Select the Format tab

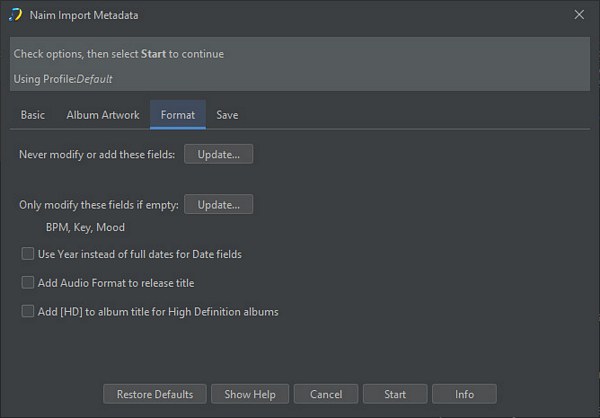(178, 115)
